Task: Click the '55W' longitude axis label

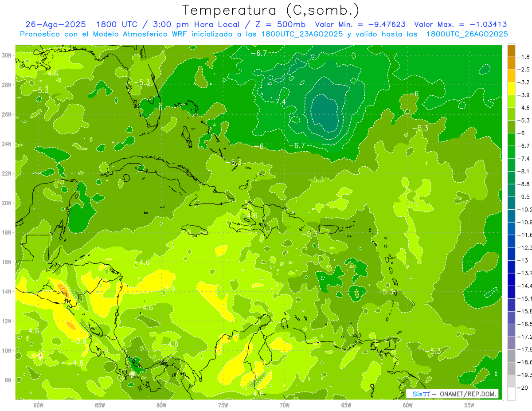Action: (x=469, y=405)
